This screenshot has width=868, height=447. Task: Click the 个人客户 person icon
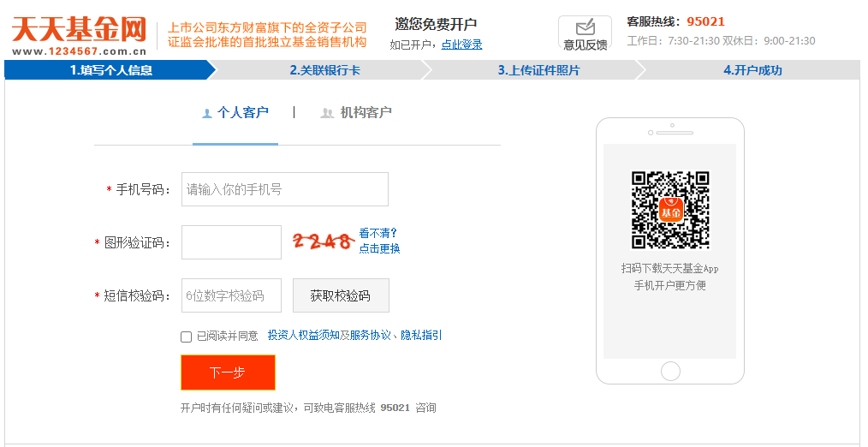click(207, 114)
